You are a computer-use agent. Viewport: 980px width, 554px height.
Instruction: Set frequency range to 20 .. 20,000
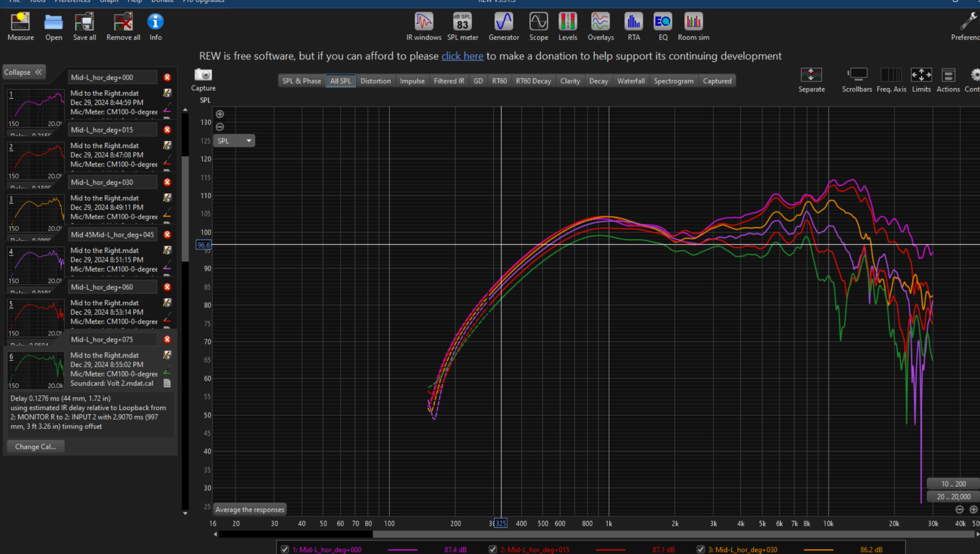(x=953, y=497)
